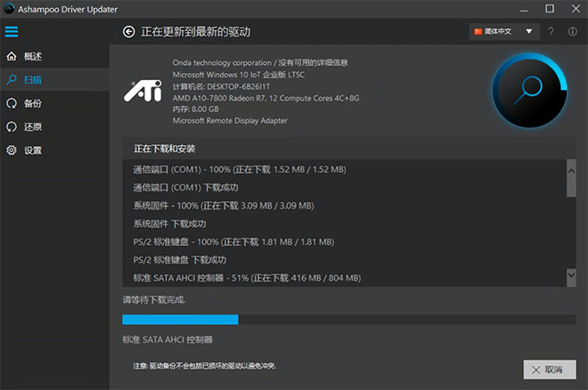Image resolution: width=588 pixels, height=390 pixels.
Task: Click the home icon beside 概述
Action: [12, 56]
